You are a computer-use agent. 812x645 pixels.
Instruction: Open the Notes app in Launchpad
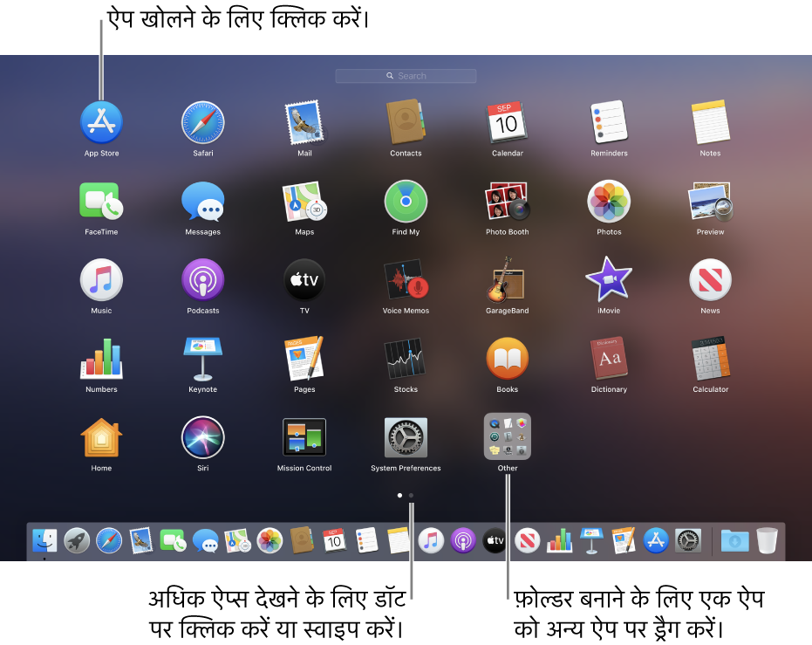click(x=711, y=122)
